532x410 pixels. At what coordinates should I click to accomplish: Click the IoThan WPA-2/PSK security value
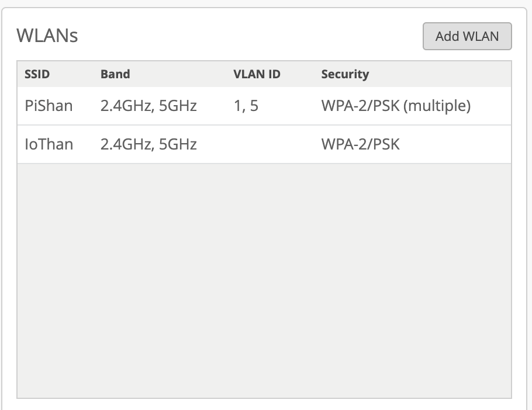[x=360, y=144]
